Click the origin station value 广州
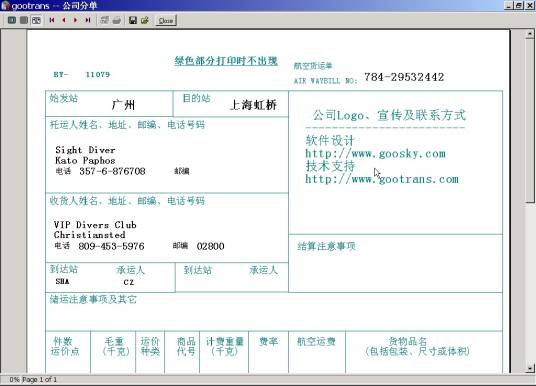536x386 pixels. click(x=123, y=105)
